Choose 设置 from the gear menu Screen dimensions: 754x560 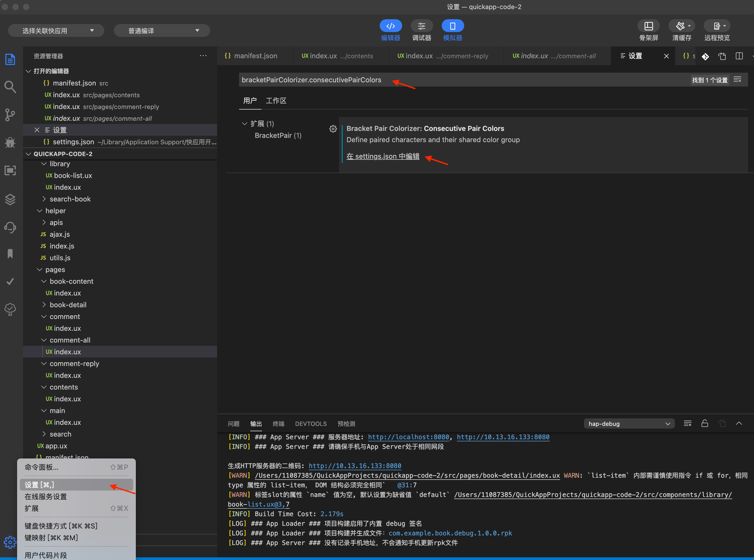pos(76,485)
